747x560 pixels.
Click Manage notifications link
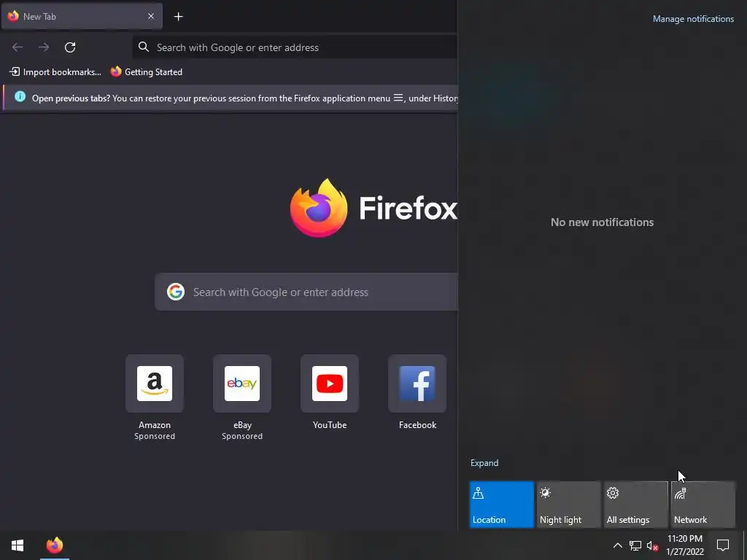(x=693, y=19)
